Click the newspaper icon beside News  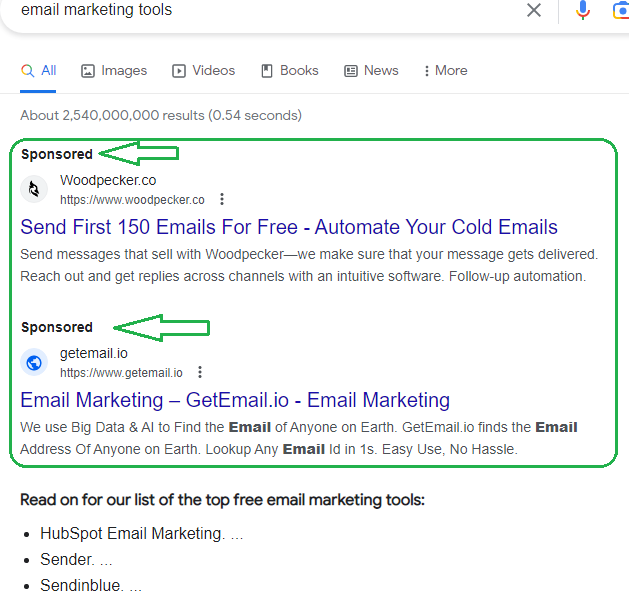click(x=351, y=71)
